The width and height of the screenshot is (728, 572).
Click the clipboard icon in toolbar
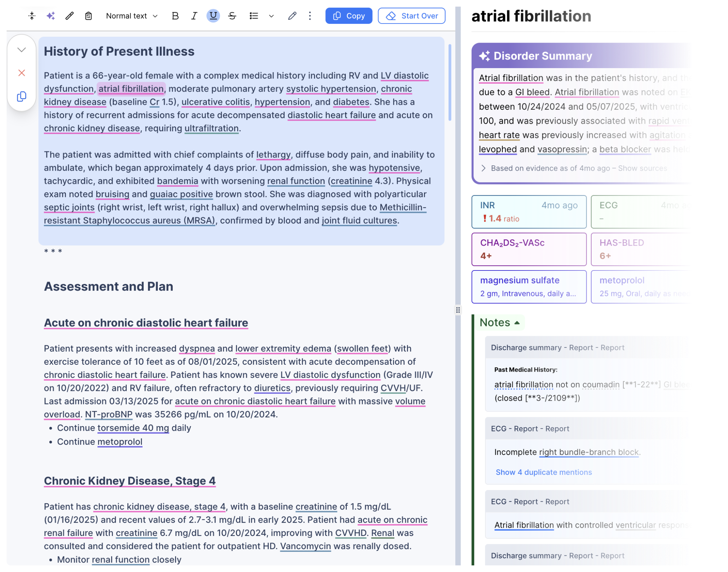click(88, 16)
